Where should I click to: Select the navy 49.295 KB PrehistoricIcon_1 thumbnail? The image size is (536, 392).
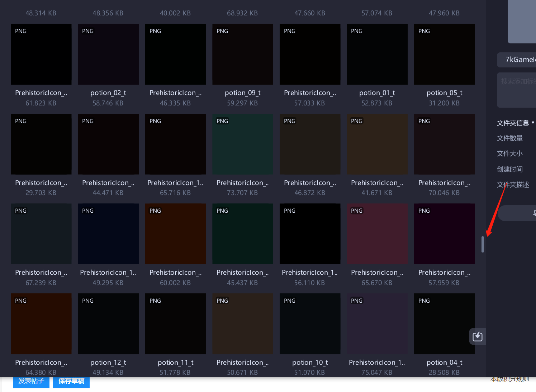click(108, 234)
